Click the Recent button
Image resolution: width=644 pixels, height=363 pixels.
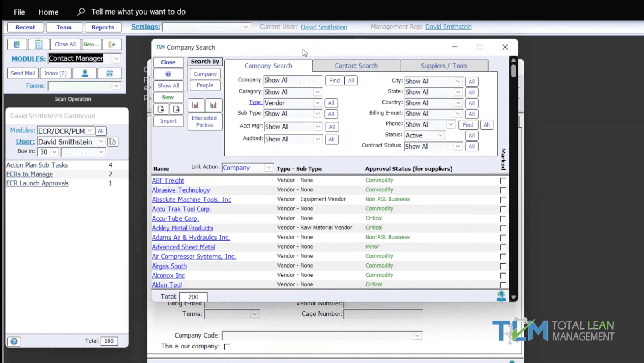(25, 27)
